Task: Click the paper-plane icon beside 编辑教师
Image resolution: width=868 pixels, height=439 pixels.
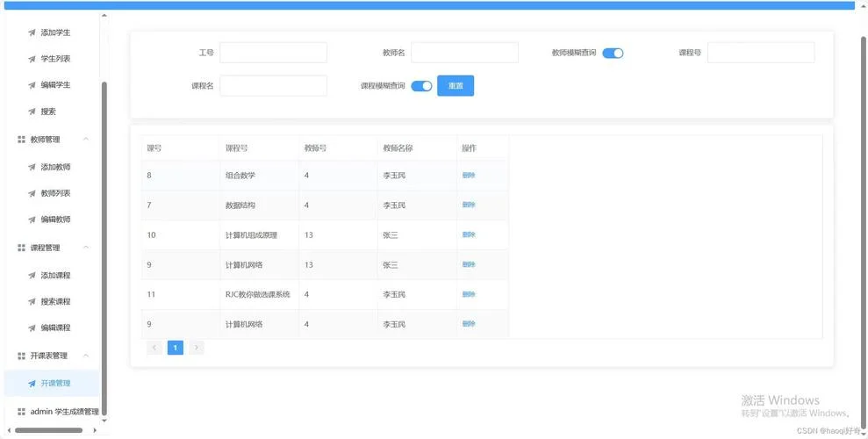Action: coord(32,219)
